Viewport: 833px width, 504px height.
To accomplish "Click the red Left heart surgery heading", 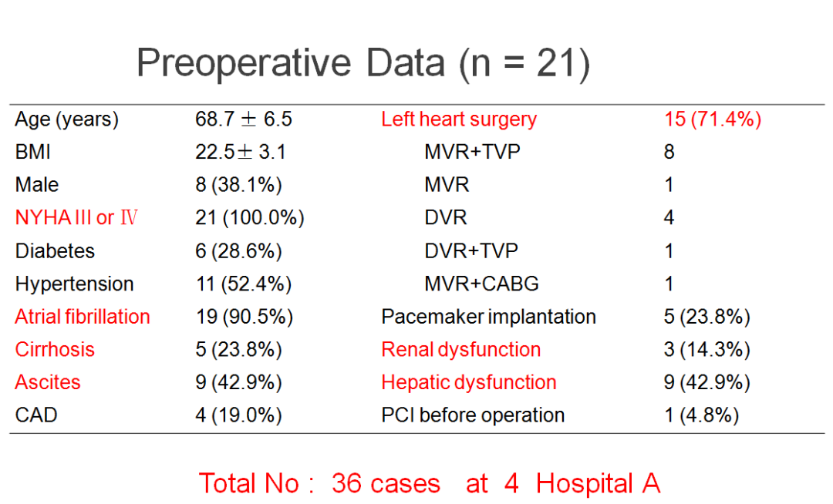I will pos(459,119).
